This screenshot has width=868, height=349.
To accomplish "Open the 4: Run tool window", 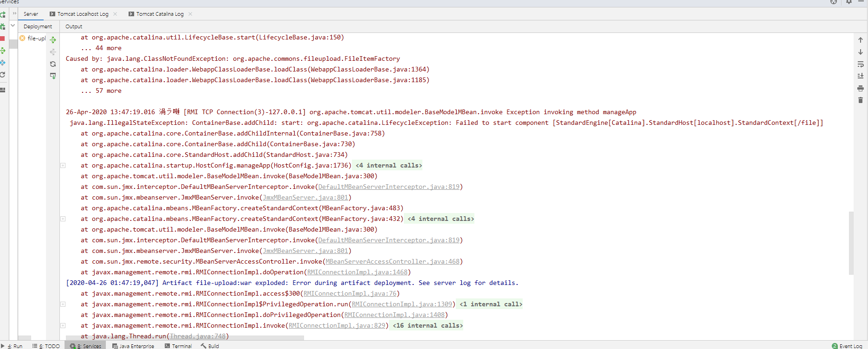I will pyautogui.click(x=13, y=346).
